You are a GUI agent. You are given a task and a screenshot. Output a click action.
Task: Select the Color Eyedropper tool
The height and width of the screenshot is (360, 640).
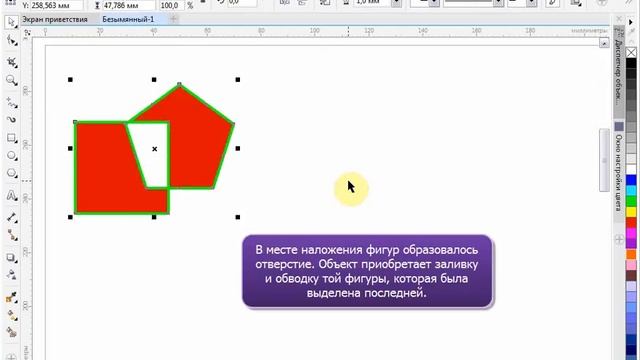[x=11, y=298]
